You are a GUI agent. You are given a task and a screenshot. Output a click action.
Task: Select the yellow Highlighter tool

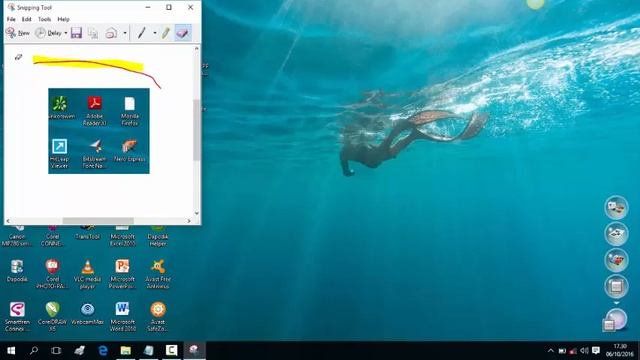[x=166, y=33]
